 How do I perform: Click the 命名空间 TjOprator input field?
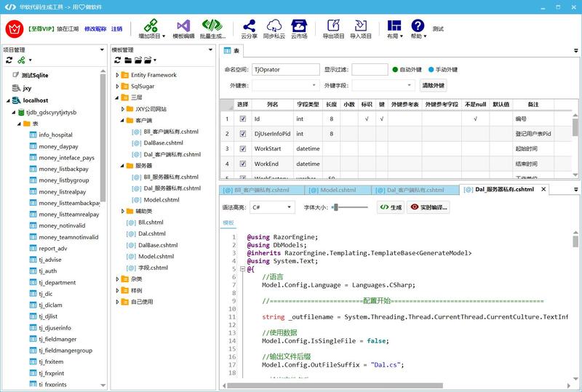285,69
